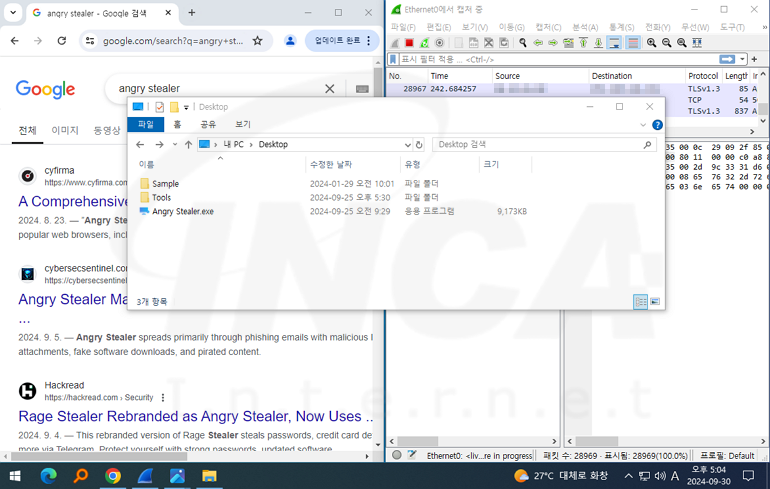Screen dimensions: 770x489
Task: Zoom out Wireshark packet text
Action: [666, 43]
